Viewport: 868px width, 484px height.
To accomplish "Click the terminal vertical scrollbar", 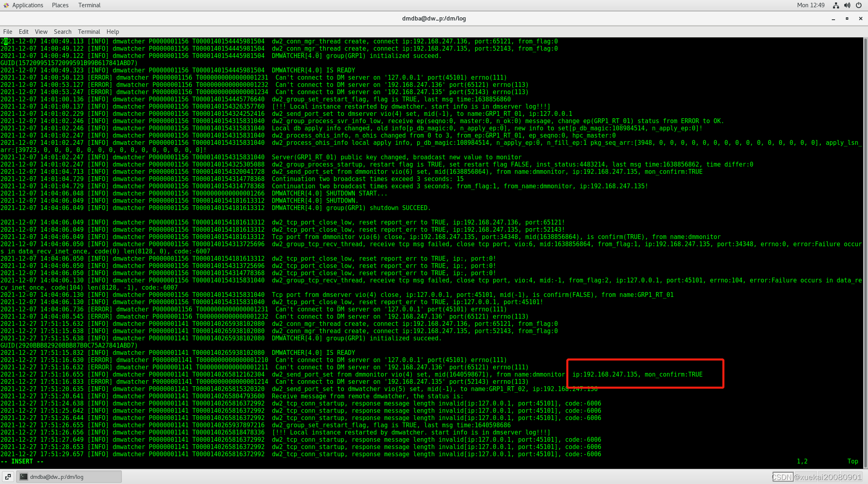I will [865, 253].
